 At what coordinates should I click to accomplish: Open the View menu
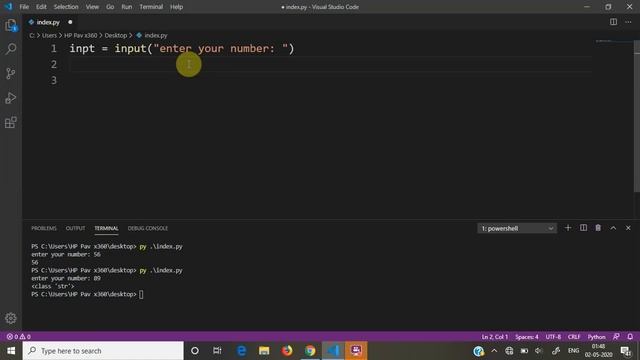[x=92, y=7]
